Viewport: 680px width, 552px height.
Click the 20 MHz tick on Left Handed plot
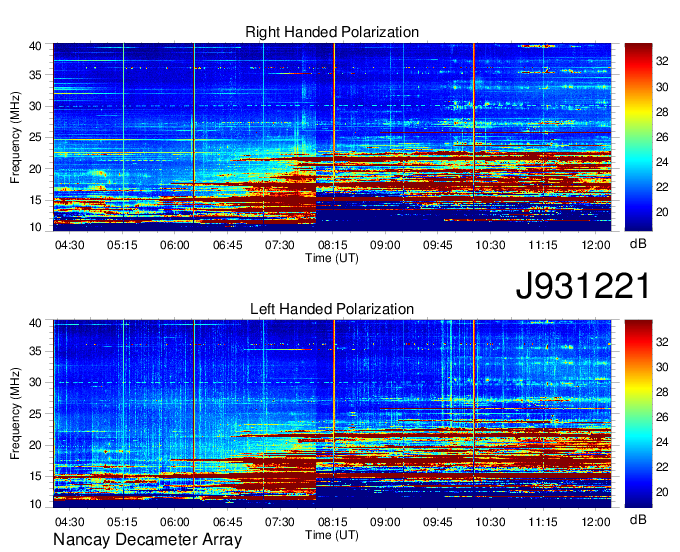35,445
